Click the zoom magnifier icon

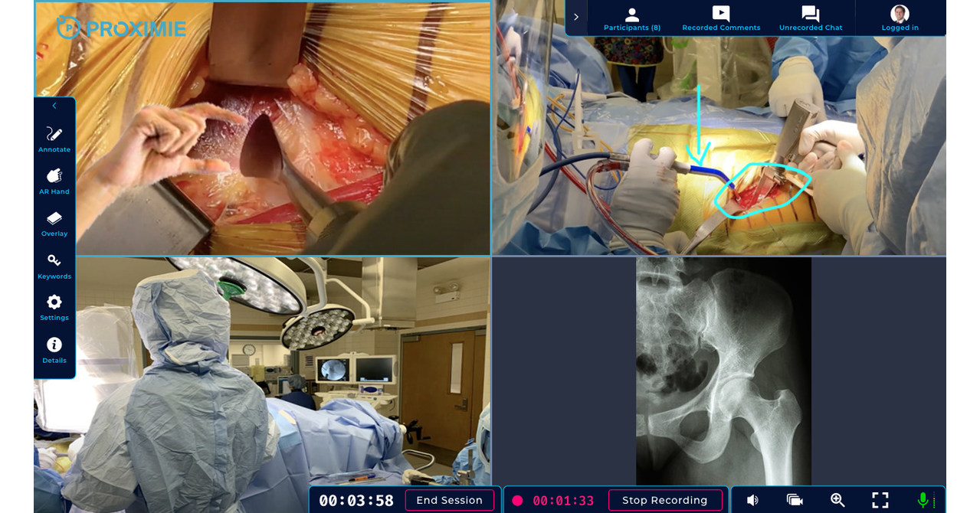coord(837,500)
